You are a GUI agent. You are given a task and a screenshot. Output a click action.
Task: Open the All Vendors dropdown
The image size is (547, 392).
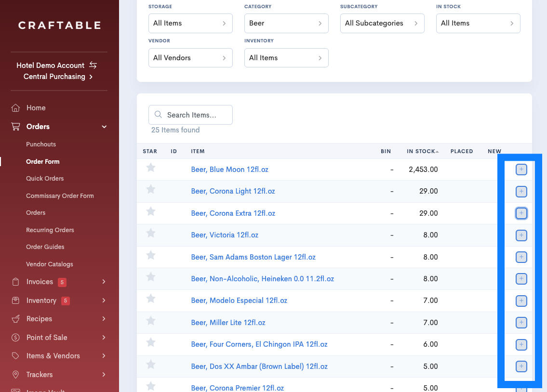pyautogui.click(x=190, y=58)
